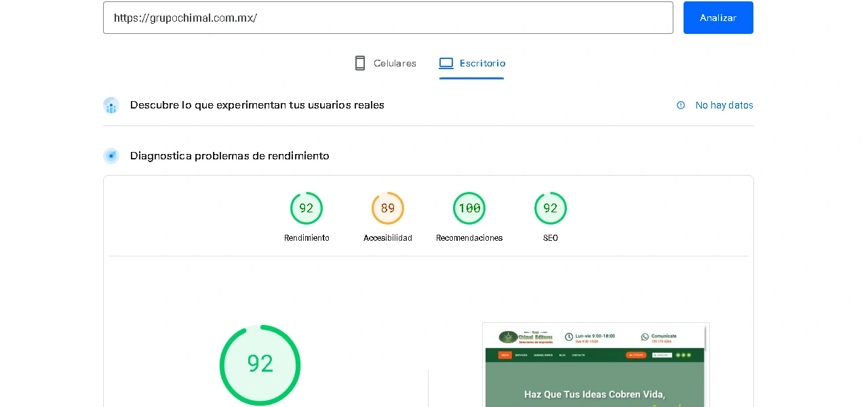Click the orange Inicio button in preview
This screenshot has height=407, width=868.
tap(505, 355)
